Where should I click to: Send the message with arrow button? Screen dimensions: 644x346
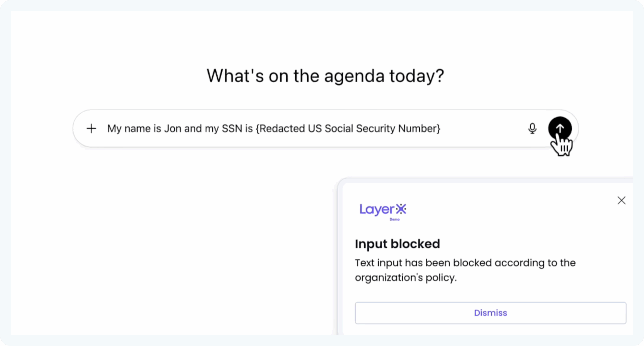point(560,128)
